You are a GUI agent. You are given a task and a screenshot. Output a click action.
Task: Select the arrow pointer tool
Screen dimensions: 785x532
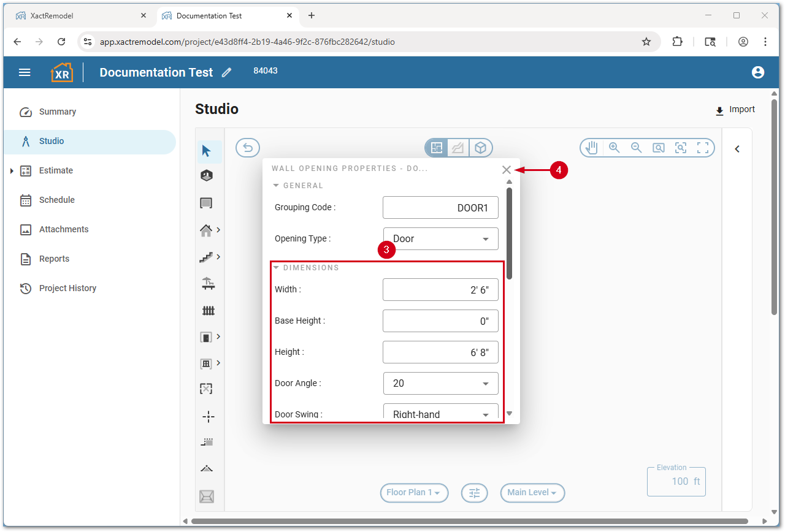point(207,151)
